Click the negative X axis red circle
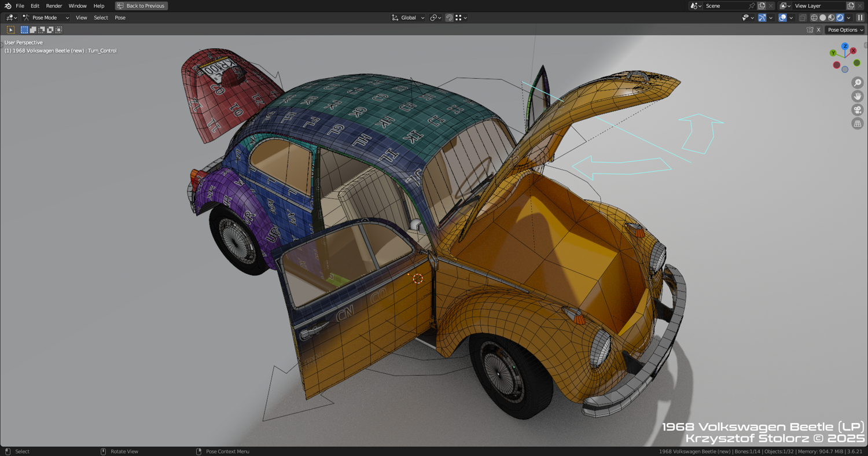Image resolution: width=868 pixels, height=456 pixels. (x=837, y=65)
